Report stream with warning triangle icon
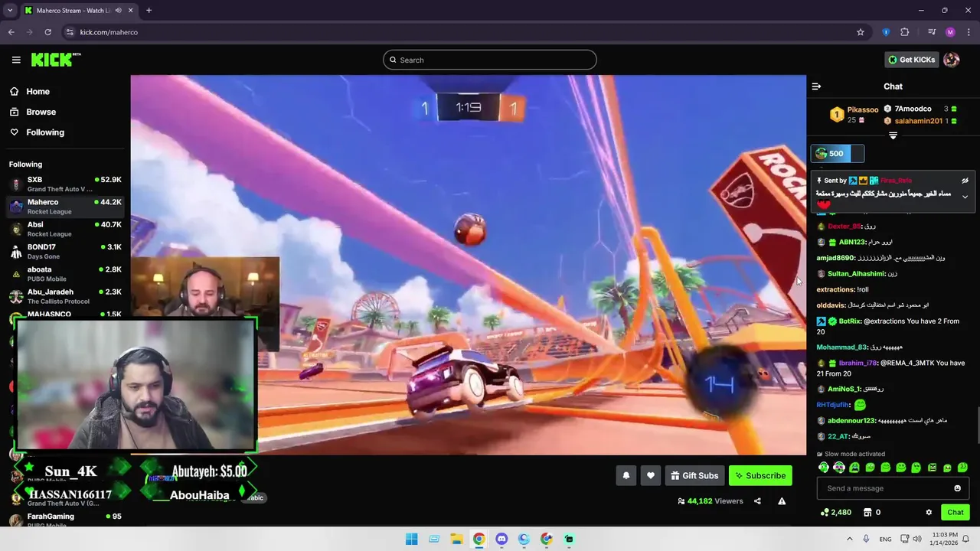The width and height of the screenshot is (980, 551). pyautogui.click(x=782, y=501)
